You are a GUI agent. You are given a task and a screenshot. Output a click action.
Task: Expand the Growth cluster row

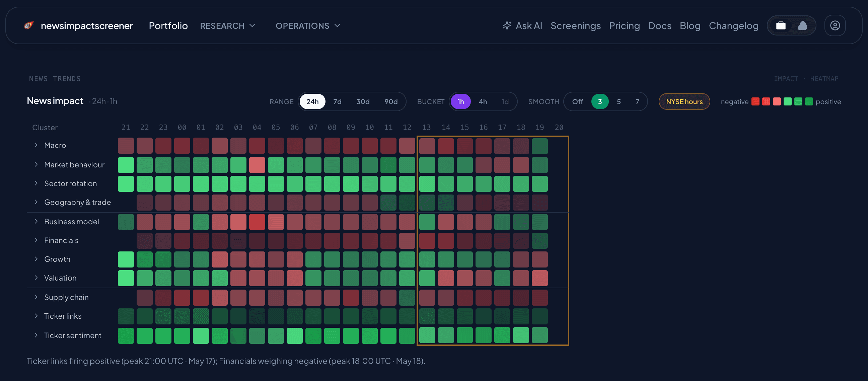[x=36, y=259]
